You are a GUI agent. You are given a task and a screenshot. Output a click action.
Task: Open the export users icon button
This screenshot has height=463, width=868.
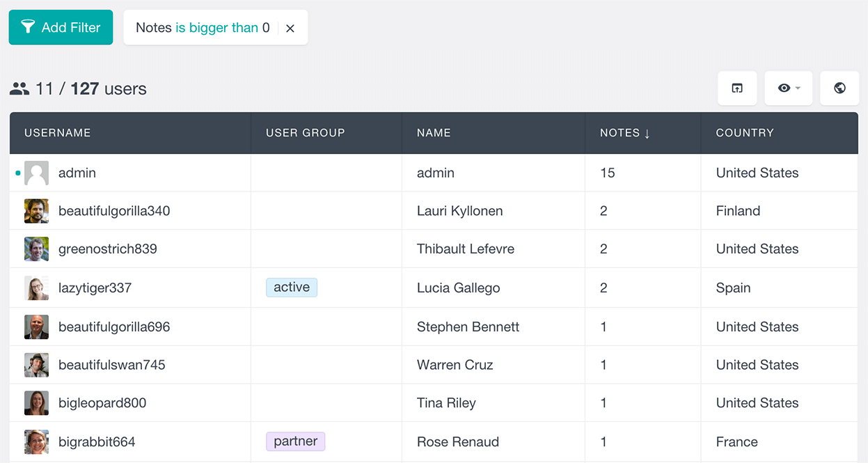pos(737,88)
